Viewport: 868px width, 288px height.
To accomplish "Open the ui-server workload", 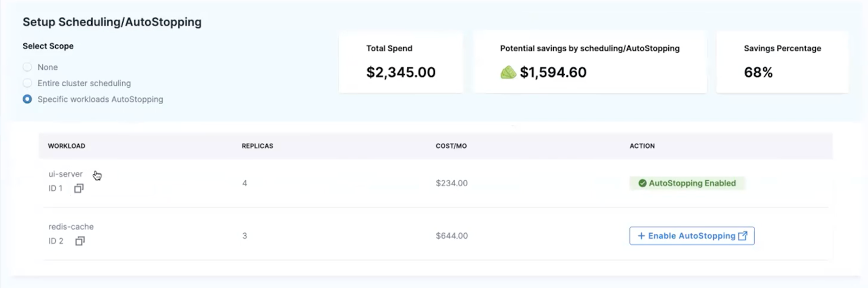I will pyautogui.click(x=65, y=174).
